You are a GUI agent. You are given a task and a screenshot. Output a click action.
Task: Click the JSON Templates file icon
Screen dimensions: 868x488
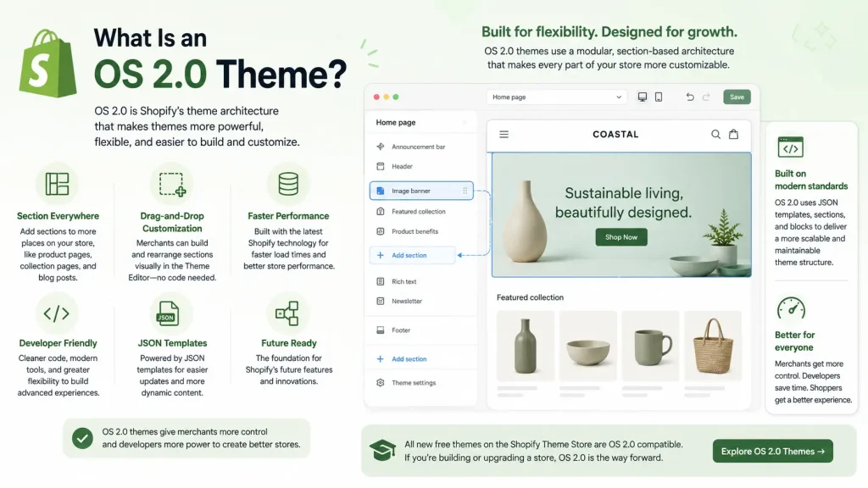168,313
